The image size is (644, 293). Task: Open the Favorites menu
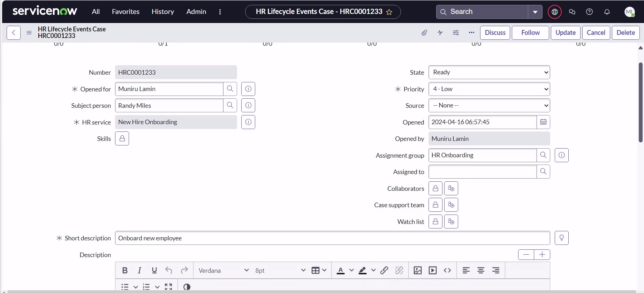pyautogui.click(x=126, y=12)
